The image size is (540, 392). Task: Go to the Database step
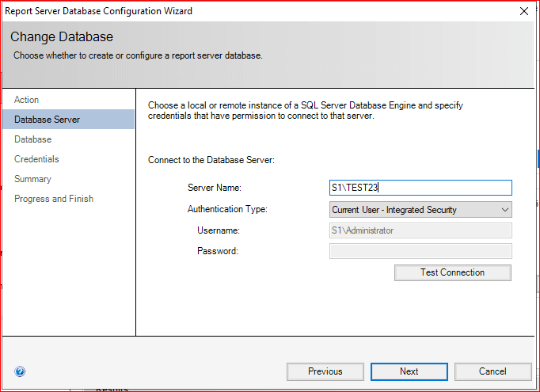pyautogui.click(x=32, y=139)
